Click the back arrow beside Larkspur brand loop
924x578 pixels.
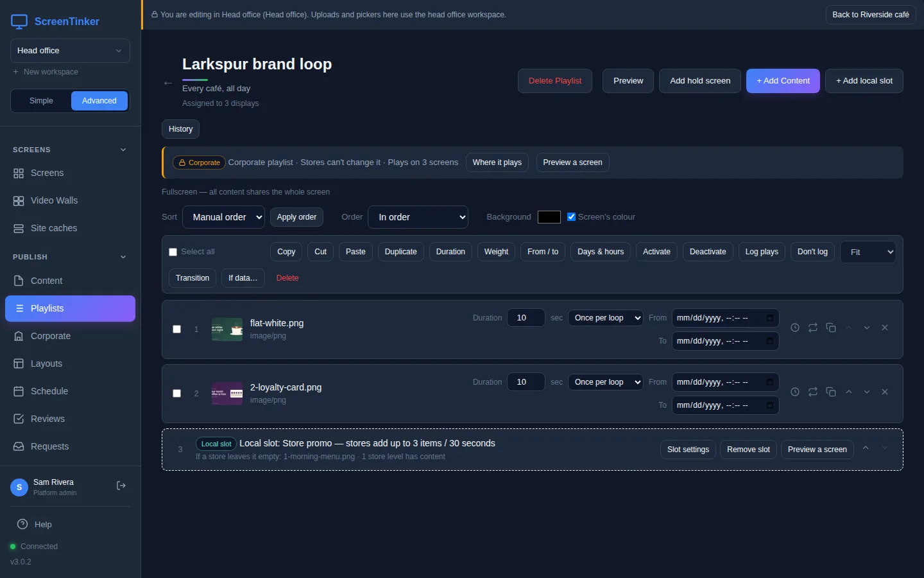tap(168, 83)
